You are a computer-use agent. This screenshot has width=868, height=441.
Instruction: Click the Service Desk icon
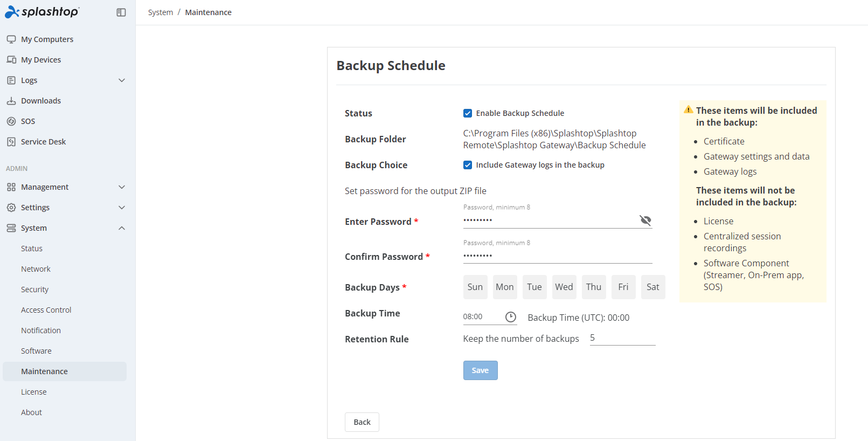tap(11, 142)
